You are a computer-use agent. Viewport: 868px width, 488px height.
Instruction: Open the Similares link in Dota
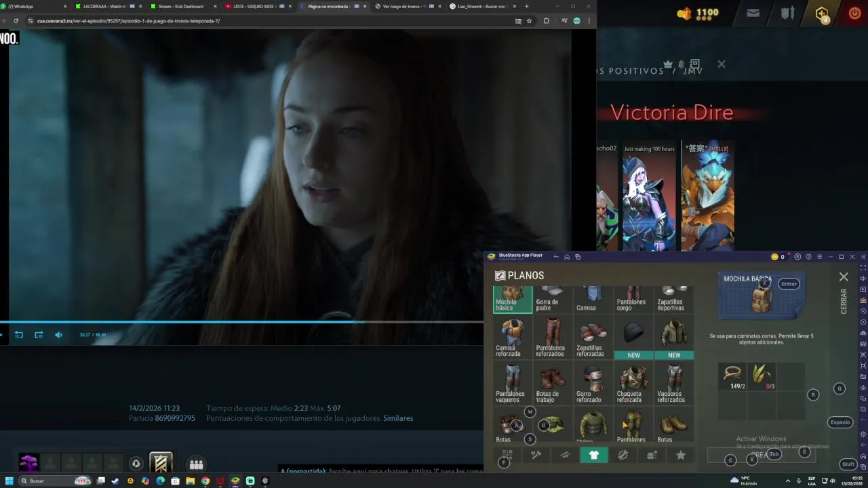[x=398, y=418]
